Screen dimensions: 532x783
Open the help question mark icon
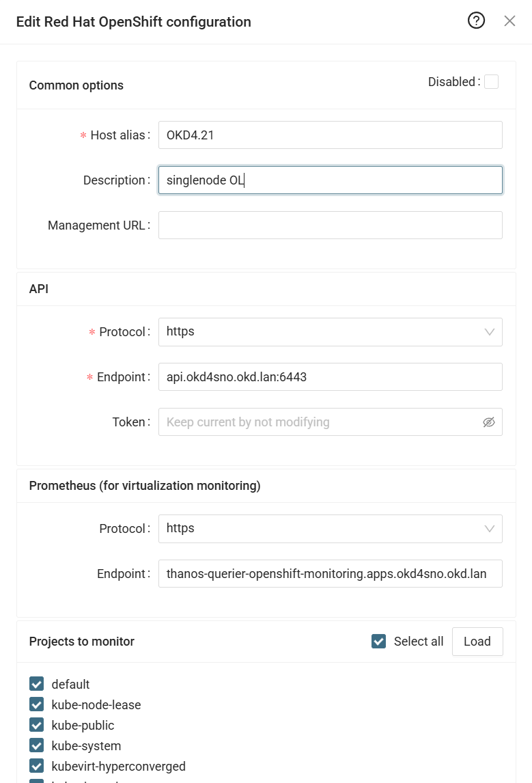476,21
